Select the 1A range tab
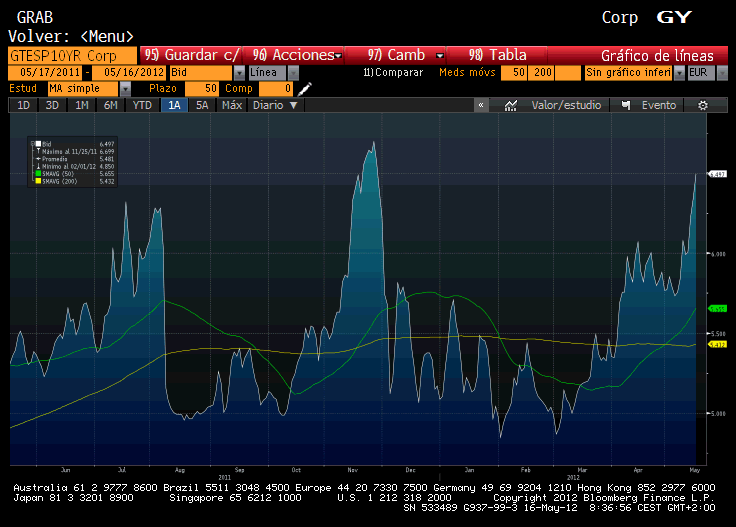Screen dimensions: 736x527 click(175, 105)
